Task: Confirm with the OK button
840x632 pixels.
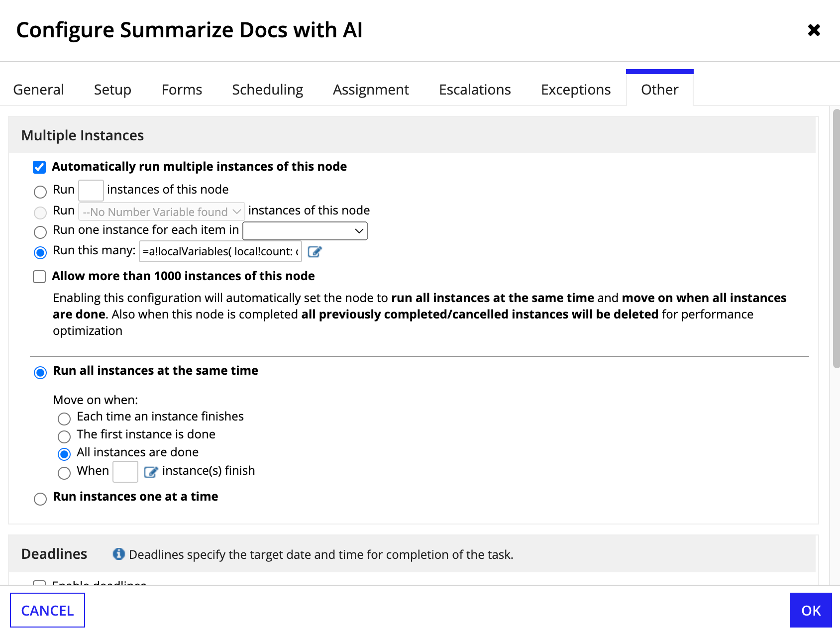Action: click(x=811, y=610)
